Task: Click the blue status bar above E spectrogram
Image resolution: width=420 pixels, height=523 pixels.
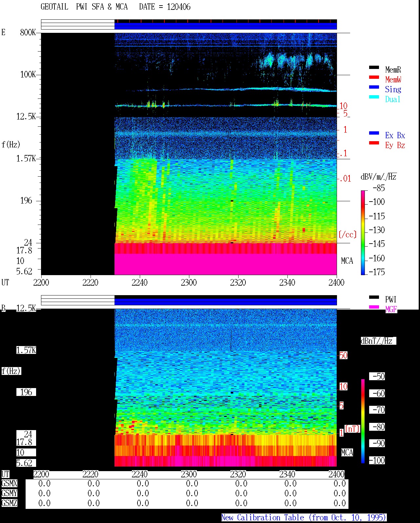Action: [225, 26]
